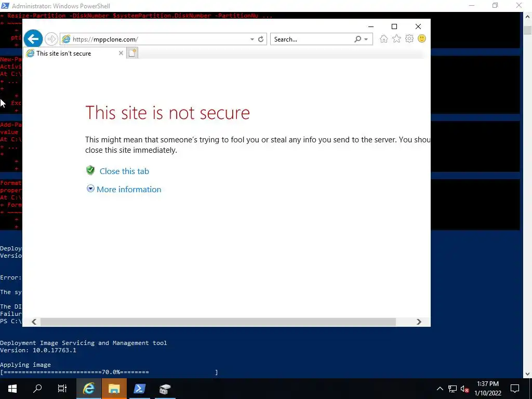Click the browser's horizontal scrollbar thumb
This screenshot has height=399, width=532.
point(218,322)
